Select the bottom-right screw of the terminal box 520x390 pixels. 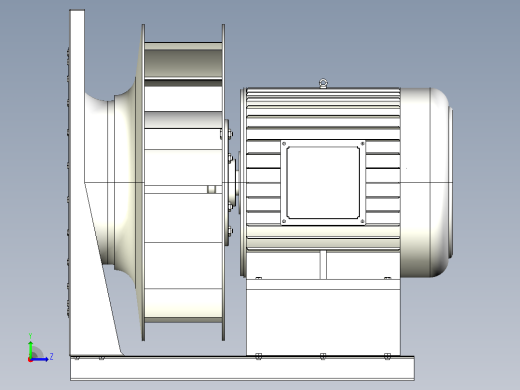(x=362, y=221)
